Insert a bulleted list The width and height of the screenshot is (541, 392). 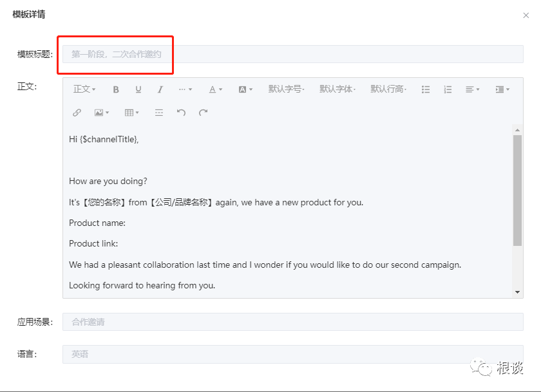[426, 89]
